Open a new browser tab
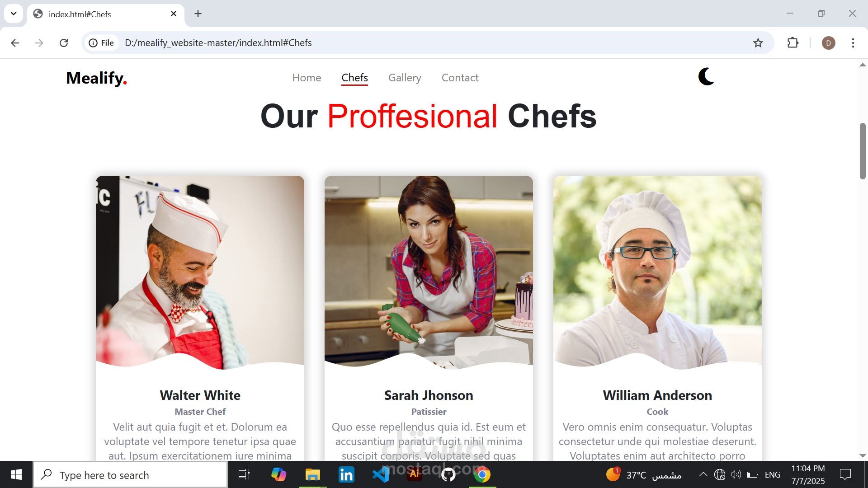Screen dimensions: 868x488 198,14
